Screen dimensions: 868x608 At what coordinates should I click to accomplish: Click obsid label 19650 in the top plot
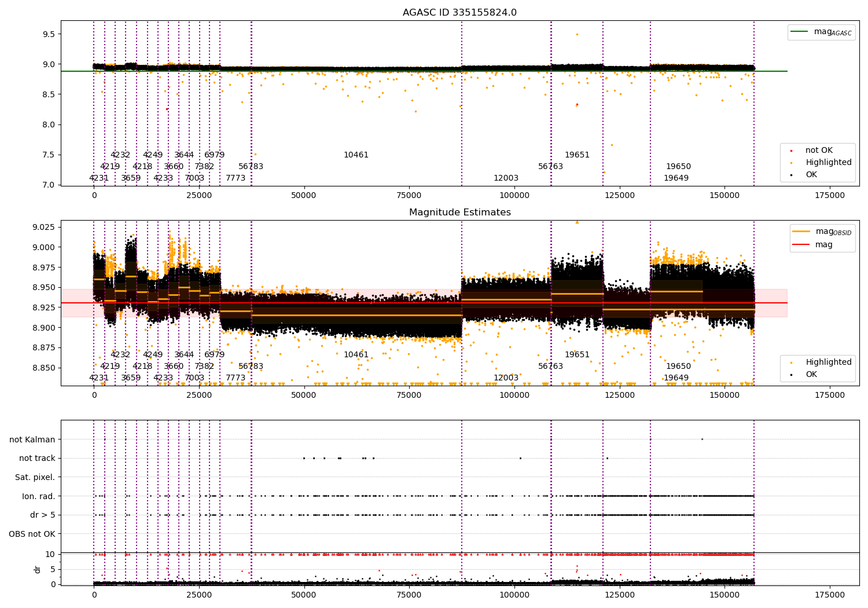(x=678, y=167)
